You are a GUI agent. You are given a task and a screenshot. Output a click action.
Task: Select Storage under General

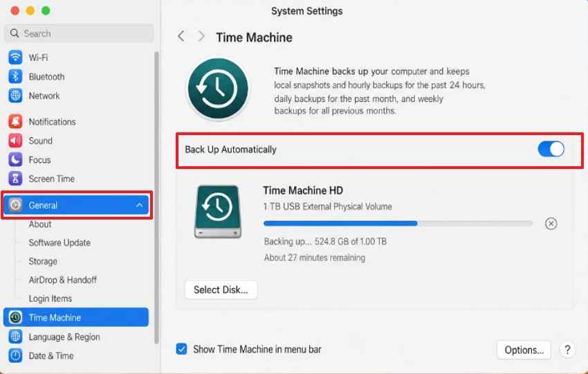(x=43, y=261)
